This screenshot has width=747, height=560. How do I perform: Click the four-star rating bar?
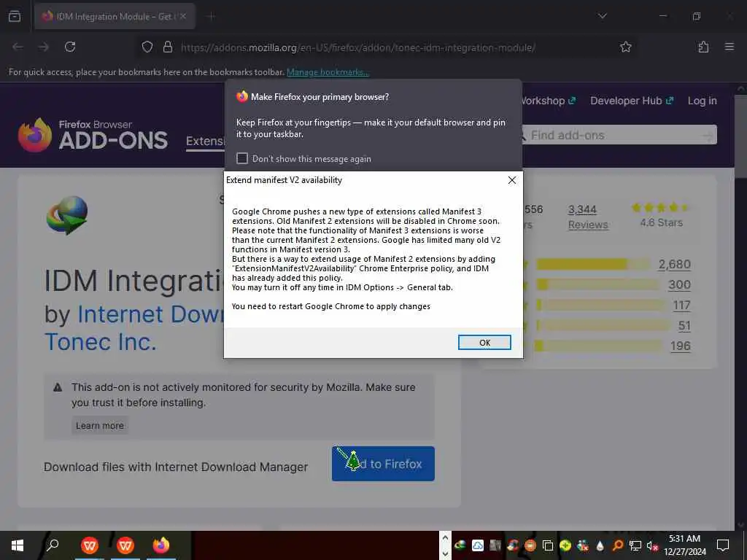[x=600, y=285]
